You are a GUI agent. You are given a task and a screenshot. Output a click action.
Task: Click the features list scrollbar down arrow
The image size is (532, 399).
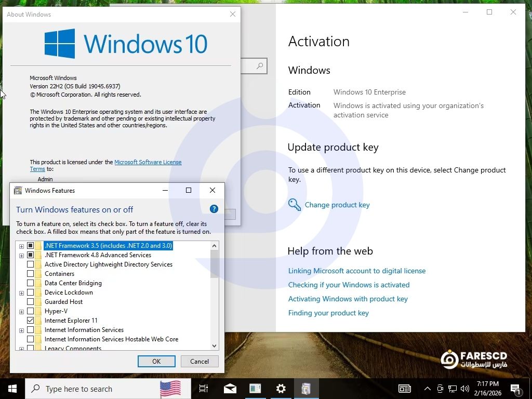[214, 345]
